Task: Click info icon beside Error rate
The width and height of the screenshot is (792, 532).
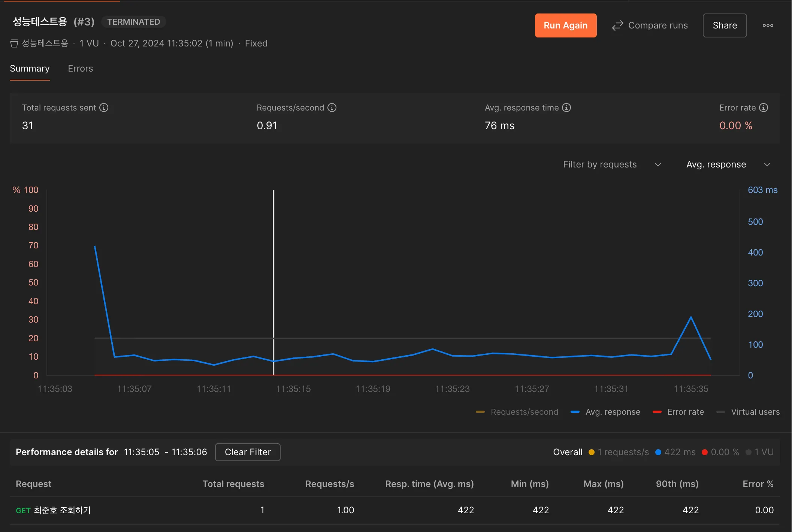Action: click(764, 108)
